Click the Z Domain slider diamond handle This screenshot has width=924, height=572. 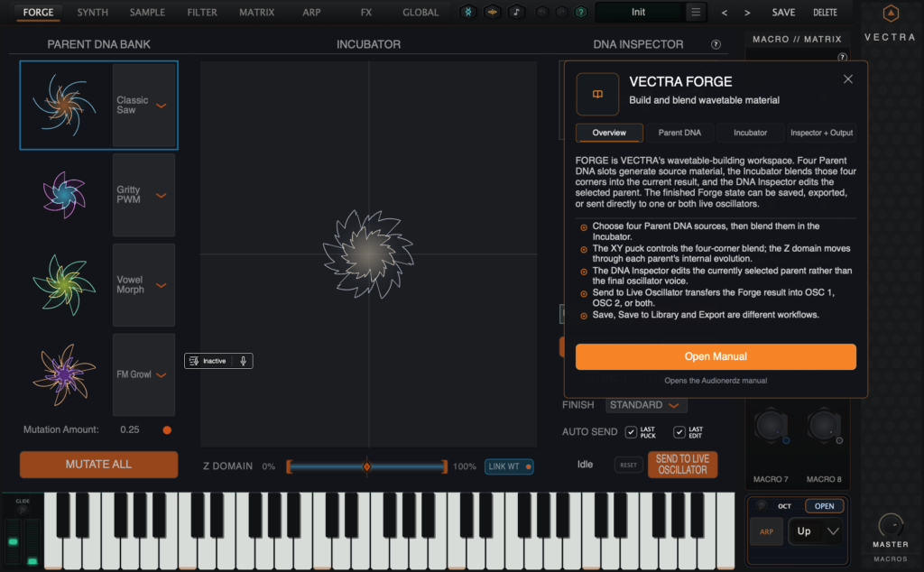(x=366, y=466)
